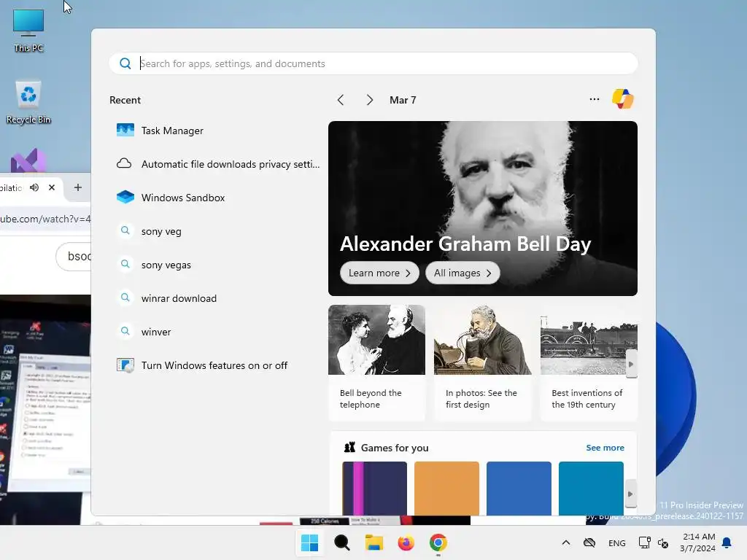The height and width of the screenshot is (560, 747).
Task: Open the Copilot Bing chat icon
Action: [x=623, y=99]
